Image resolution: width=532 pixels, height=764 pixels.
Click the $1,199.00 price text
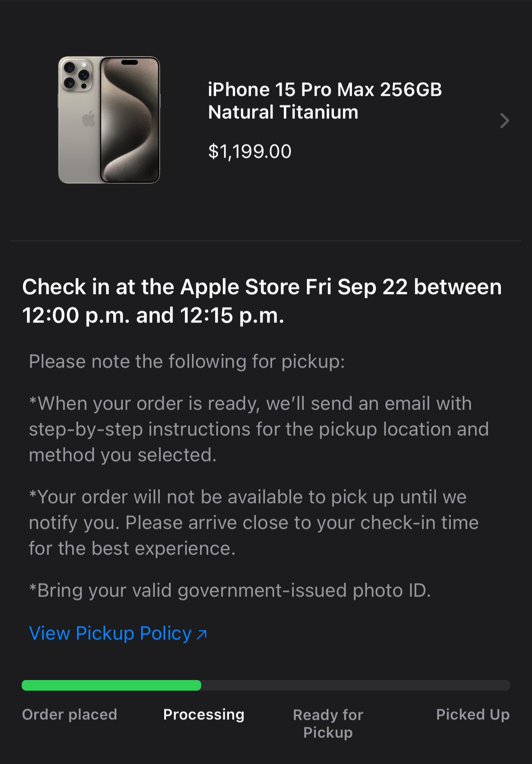250,151
